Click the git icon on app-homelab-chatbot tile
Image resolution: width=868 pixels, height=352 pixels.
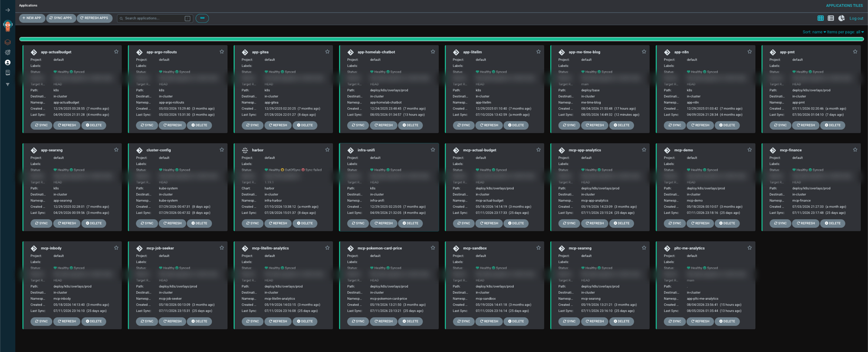coord(350,52)
